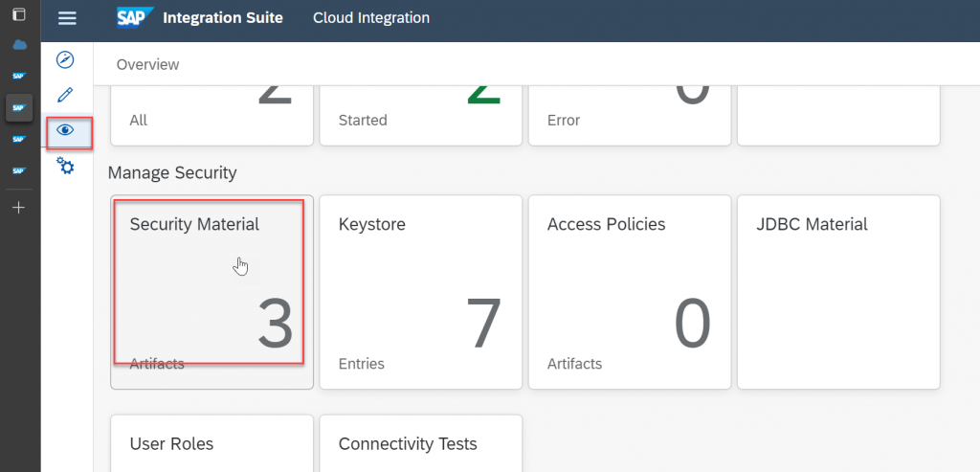Open the JDBC Material tile
The image size is (980, 472).
click(x=838, y=292)
